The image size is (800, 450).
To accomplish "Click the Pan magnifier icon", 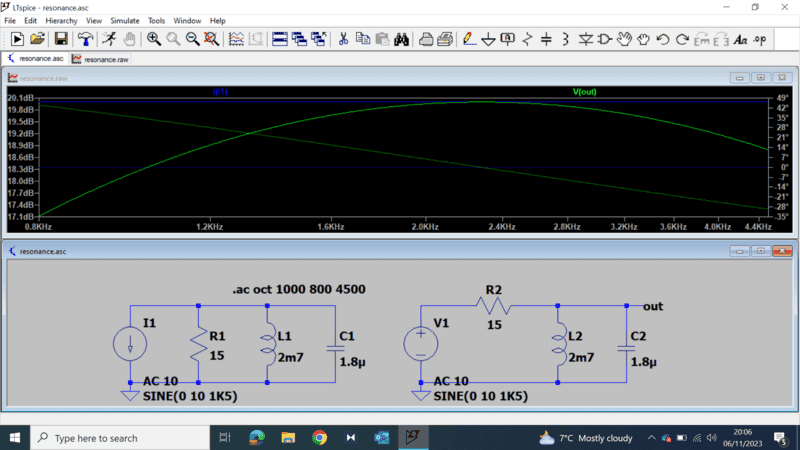I will pos(173,39).
